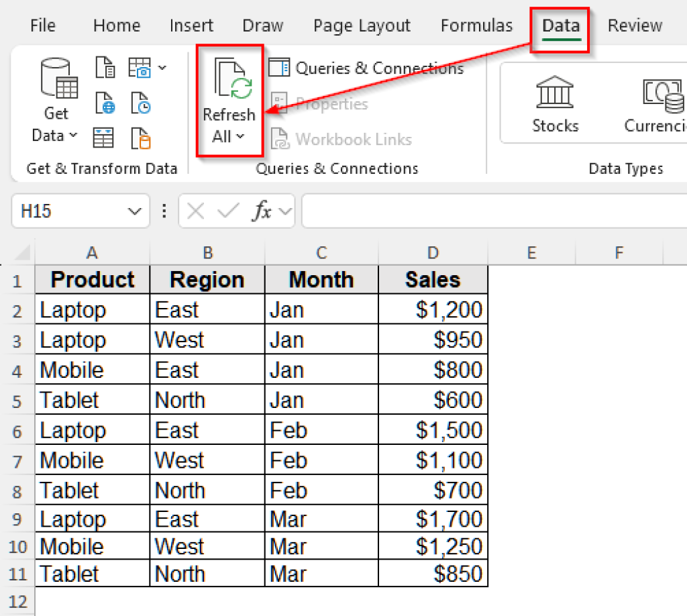Screen dimensions: 687x616
Task: Click the column A header
Action: [x=92, y=253]
